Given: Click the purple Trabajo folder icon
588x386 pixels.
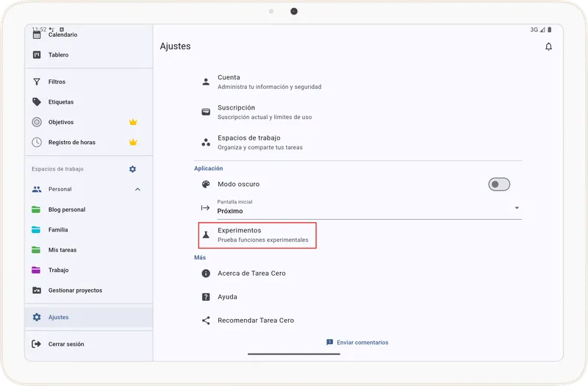Looking at the screenshot, I should click(x=36, y=270).
